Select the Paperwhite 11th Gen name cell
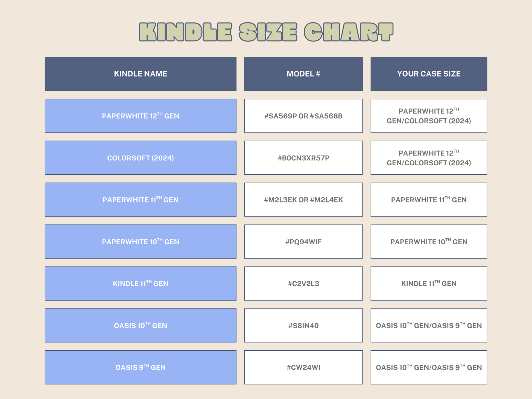This screenshot has width=532, height=399. tap(141, 200)
